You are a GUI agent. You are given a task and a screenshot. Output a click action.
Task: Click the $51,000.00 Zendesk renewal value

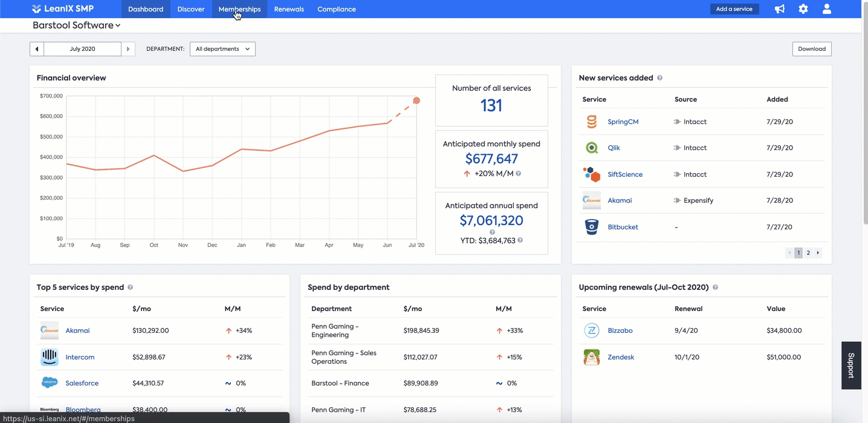(x=784, y=357)
